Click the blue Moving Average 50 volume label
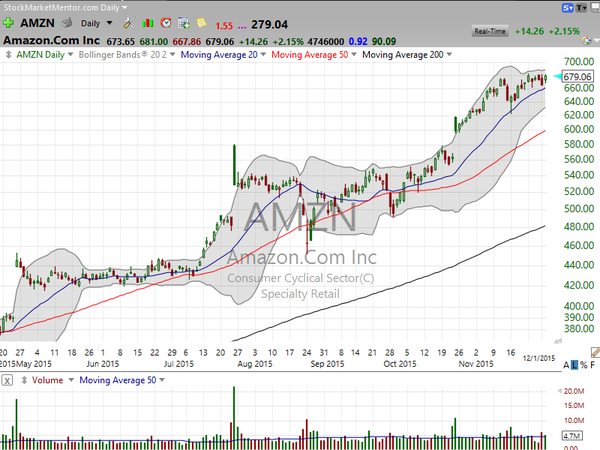Image resolution: width=600 pixels, height=450 pixels. click(117, 380)
